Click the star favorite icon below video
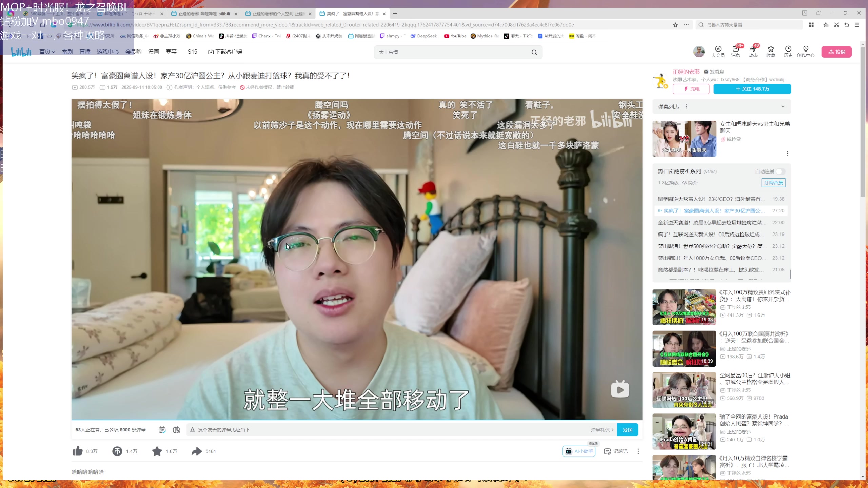 pyautogui.click(x=157, y=451)
